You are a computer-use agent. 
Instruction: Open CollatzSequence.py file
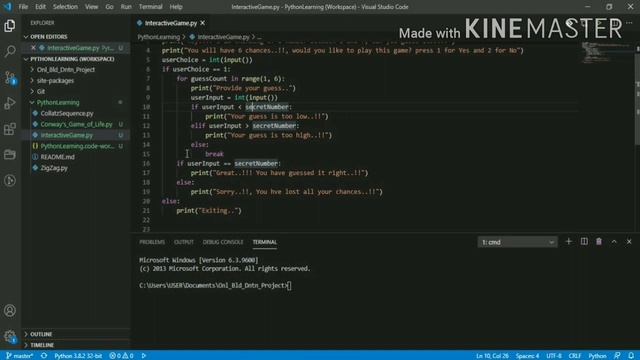tap(67, 113)
